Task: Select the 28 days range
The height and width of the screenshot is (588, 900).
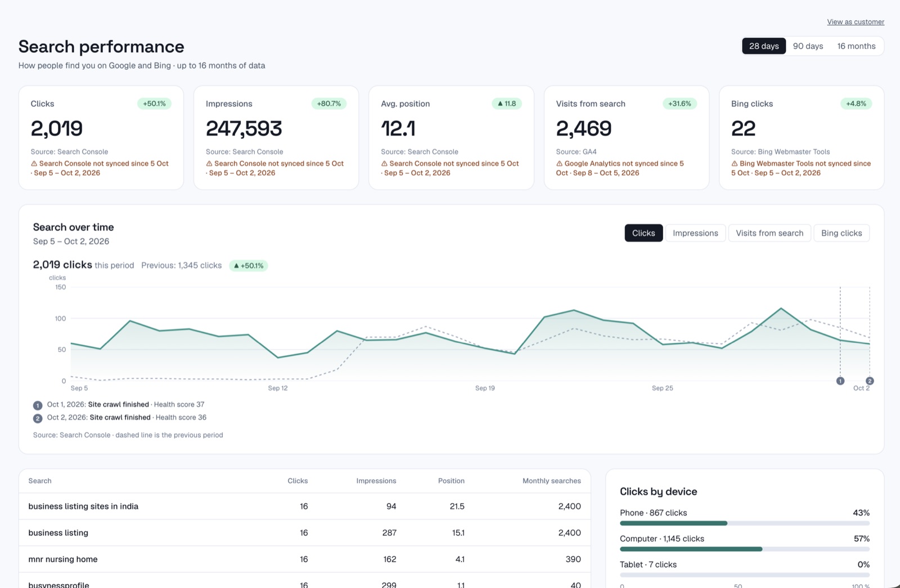Action: click(x=764, y=46)
